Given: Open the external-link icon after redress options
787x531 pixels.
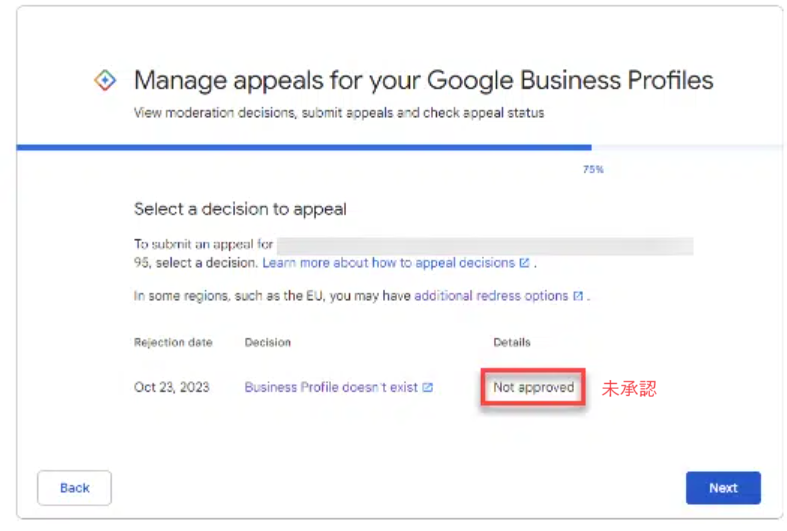Looking at the screenshot, I should pos(578,296).
